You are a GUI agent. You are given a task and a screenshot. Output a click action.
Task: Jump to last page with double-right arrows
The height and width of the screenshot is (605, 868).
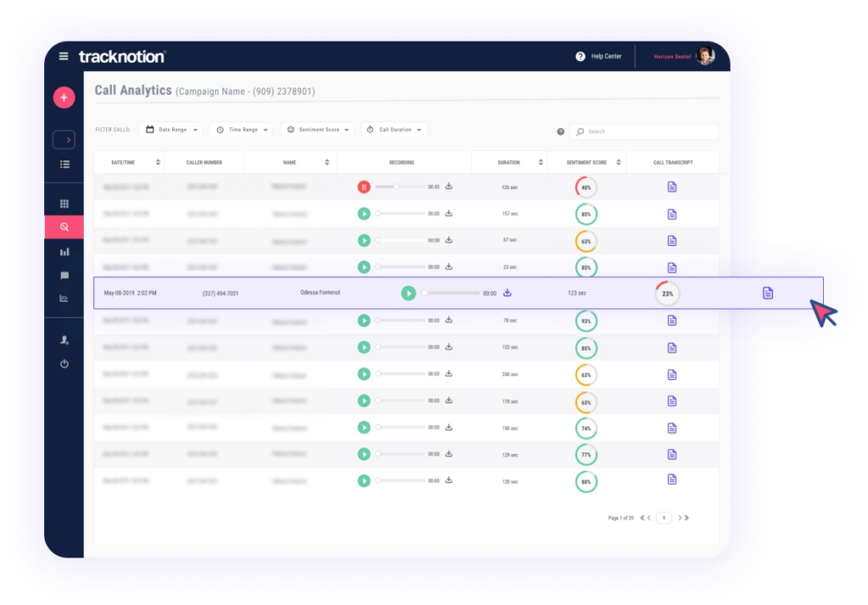click(687, 518)
